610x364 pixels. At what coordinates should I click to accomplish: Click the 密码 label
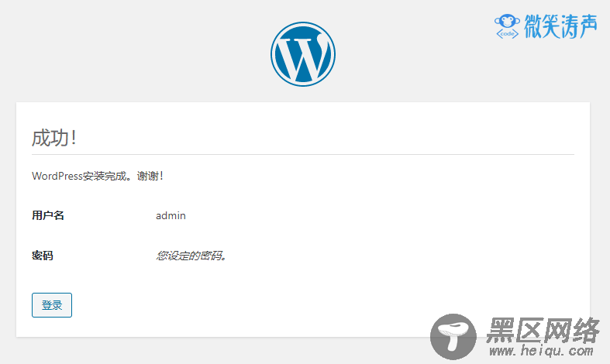coord(43,256)
